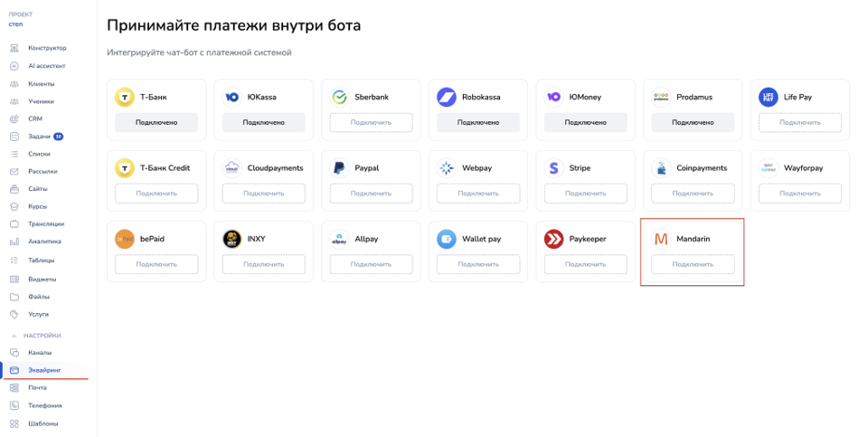Click the 'Wayforpay' card title
The image size is (868, 437).
coord(803,167)
